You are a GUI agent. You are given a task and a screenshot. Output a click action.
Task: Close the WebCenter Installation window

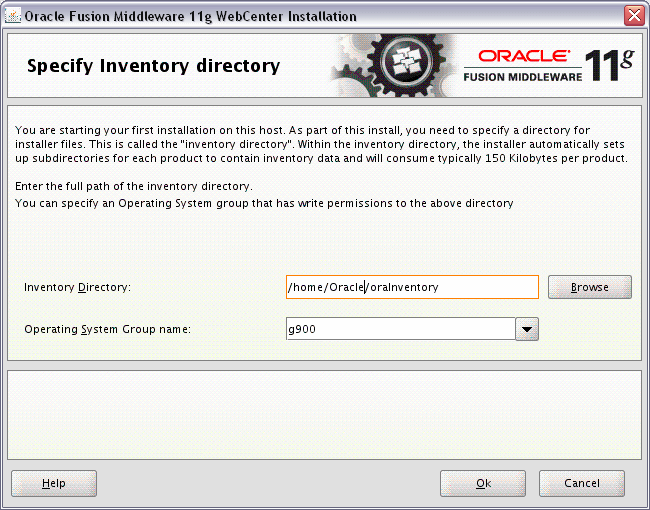click(634, 16)
